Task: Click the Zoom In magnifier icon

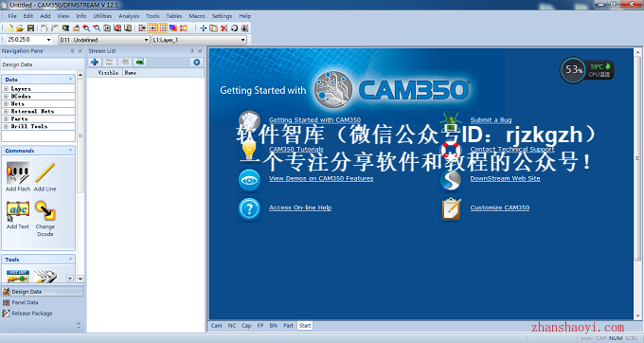Action: pyautogui.click(x=86, y=27)
